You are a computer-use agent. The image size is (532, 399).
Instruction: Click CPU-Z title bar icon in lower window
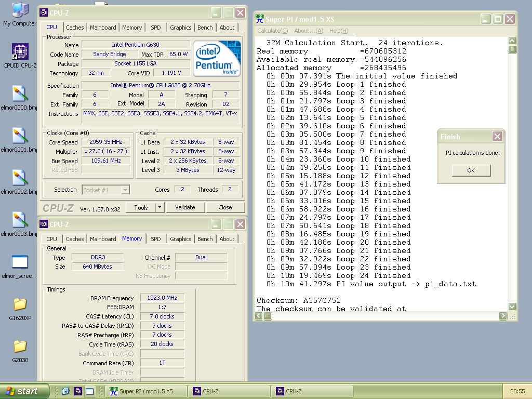pos(44,224)
